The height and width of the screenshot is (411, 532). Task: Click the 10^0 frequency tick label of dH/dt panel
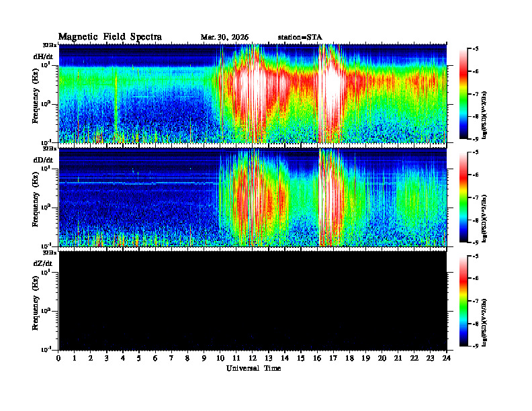tap(46, 103)
